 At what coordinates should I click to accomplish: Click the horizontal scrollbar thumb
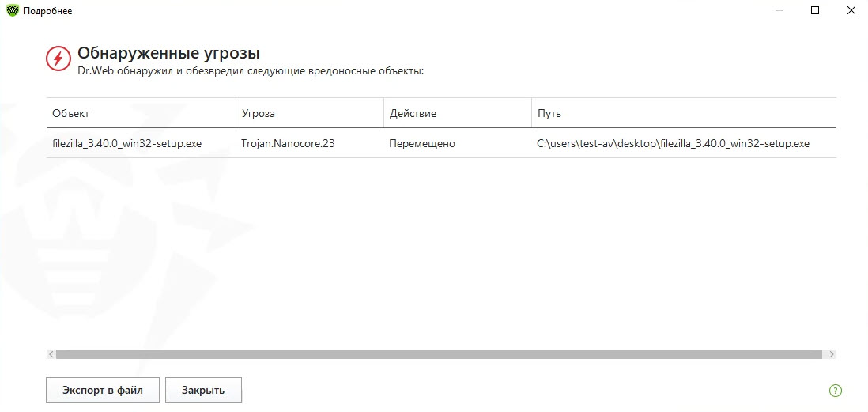click(x=439, y=353)
